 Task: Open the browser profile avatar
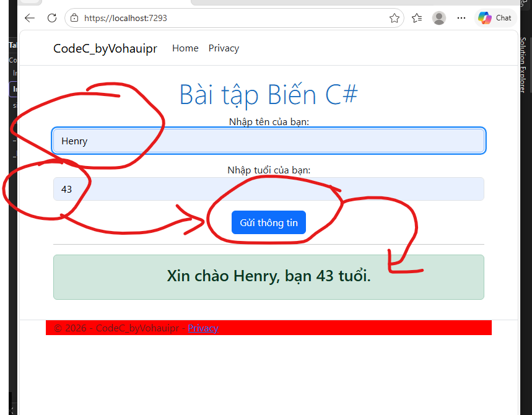[x=439, y=18]
